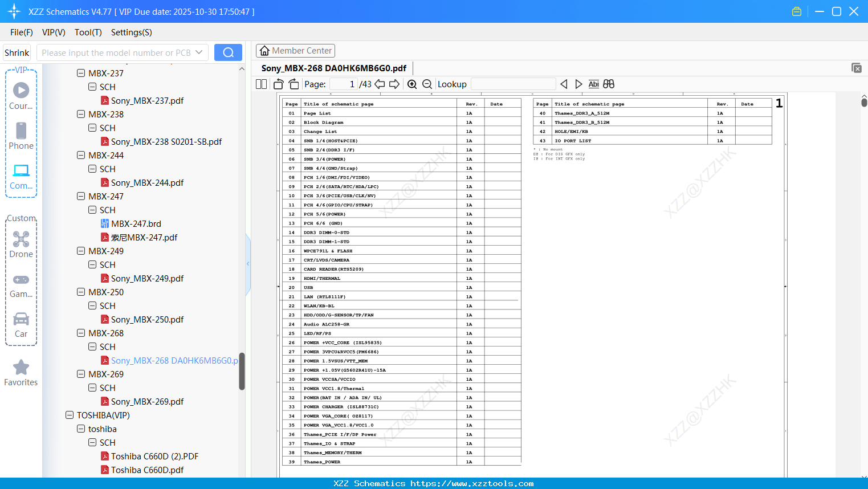Click the document viewer scrollbar thumb
Image resolution: width=868 pixels, height=489 pixels.
click(x=864, y=103)
